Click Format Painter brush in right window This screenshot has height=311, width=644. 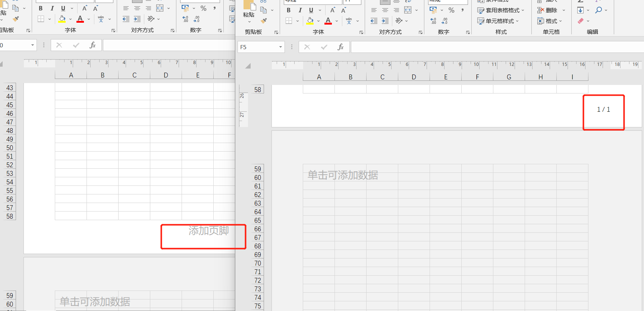click(x=264, y=20)
